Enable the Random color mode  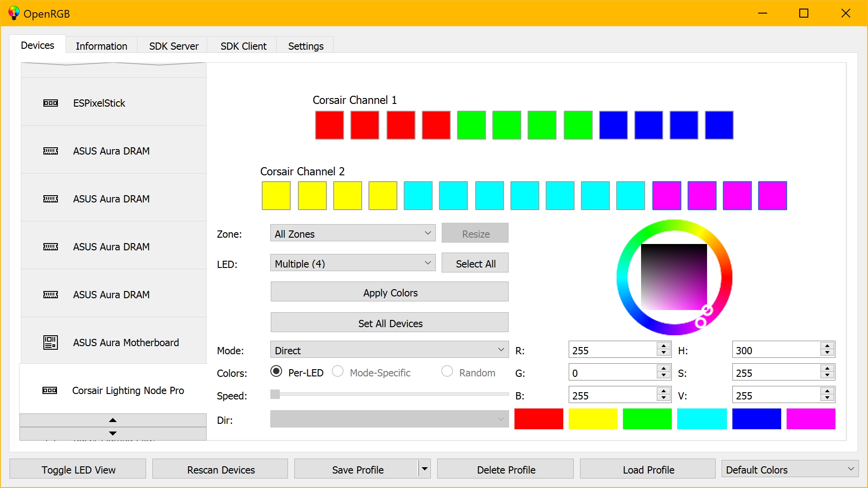pyautogui.click(x=447, y=372)
